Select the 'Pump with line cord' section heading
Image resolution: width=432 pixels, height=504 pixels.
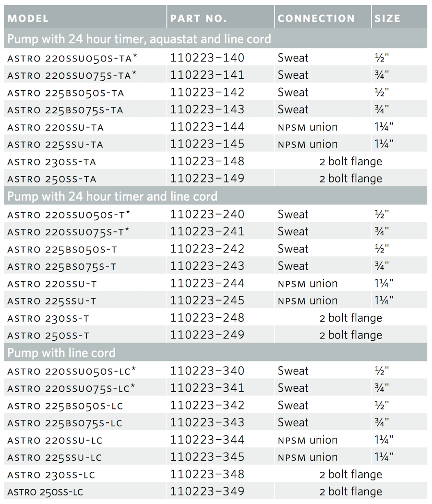[x=61, y=353]
